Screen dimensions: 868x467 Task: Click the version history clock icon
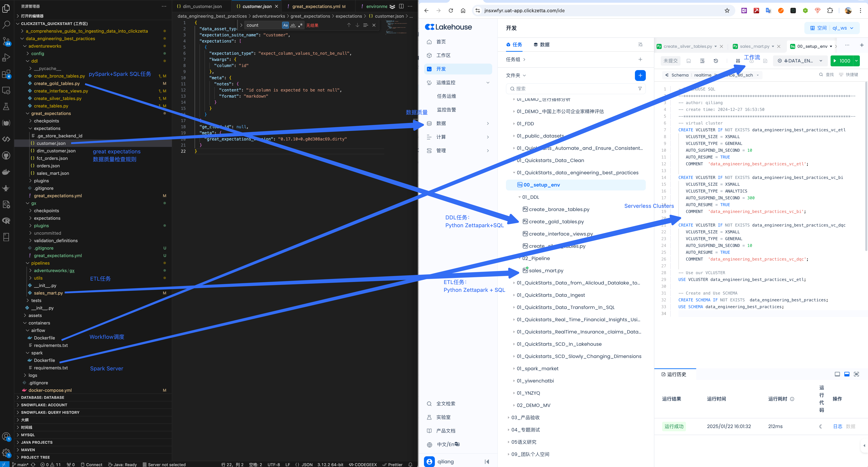716,61
